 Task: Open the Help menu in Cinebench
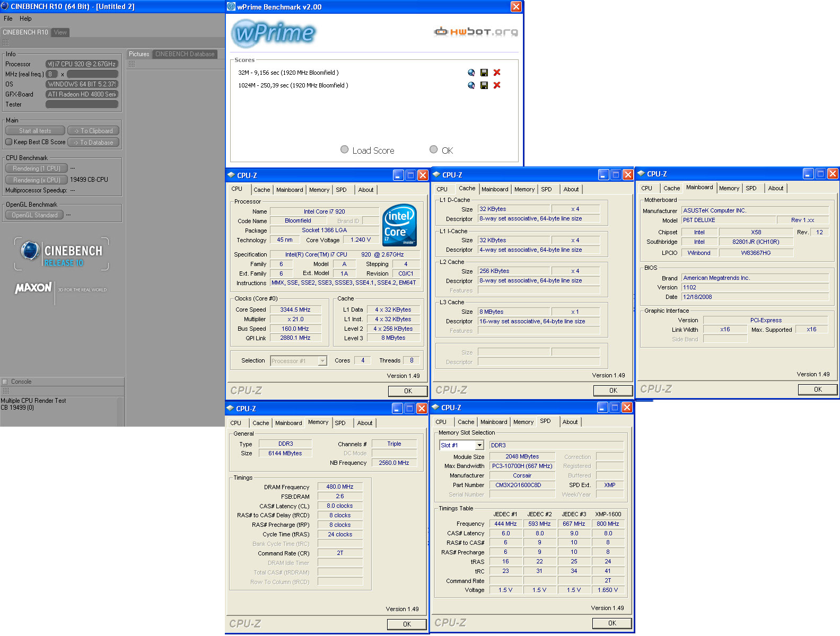coord(25,19)
